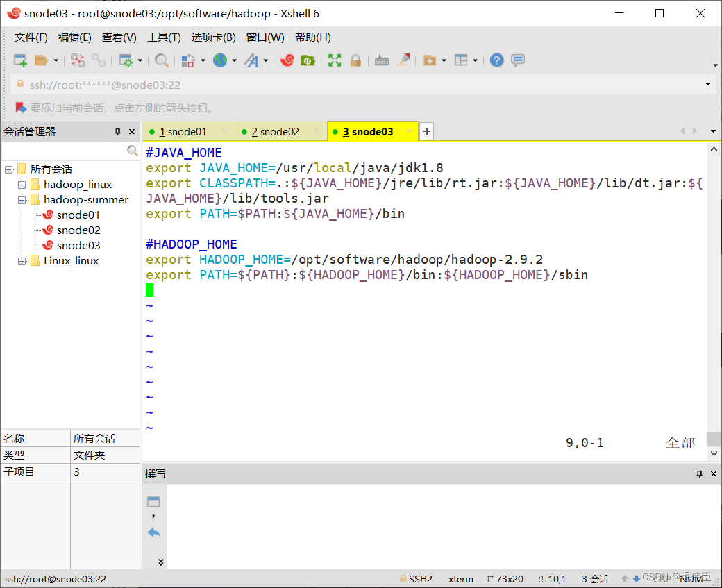Image resolution: width=722 pixels, height=588 pixels.
Task: Click the chat feedback bubble icon
Action: tap(518, 60)
